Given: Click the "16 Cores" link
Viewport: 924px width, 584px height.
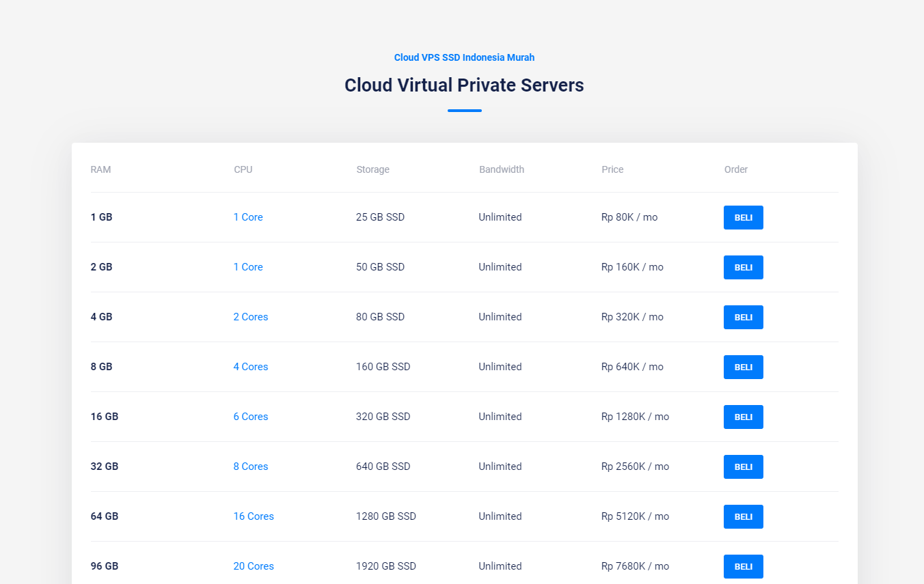Looking at the screenshot, I should coord(254,516).
